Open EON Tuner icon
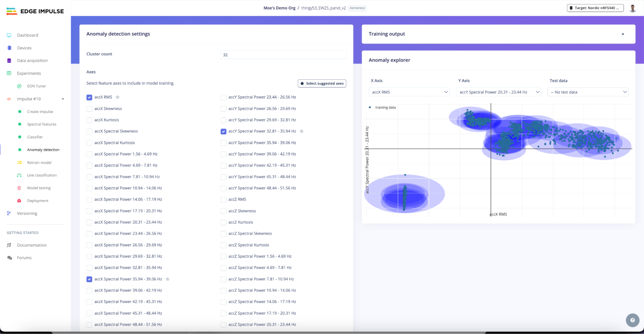Screen dimensions: 644x334 [x=19, y=86]
